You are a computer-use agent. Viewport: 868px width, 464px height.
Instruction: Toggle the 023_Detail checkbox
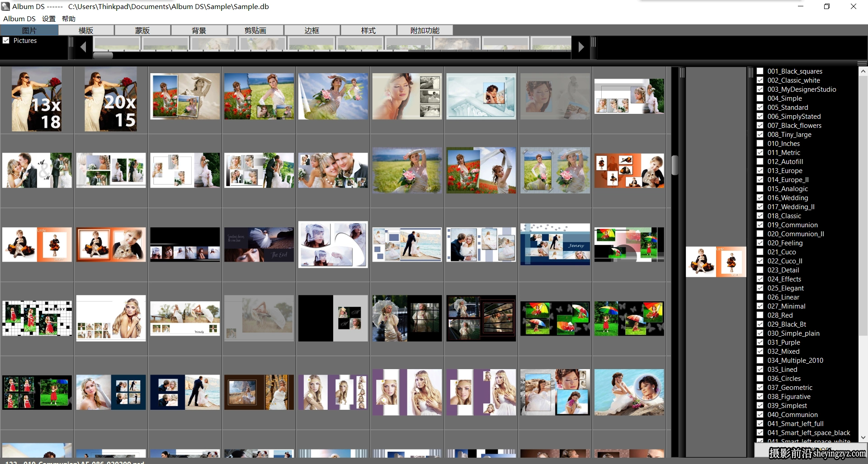[760, 270]
